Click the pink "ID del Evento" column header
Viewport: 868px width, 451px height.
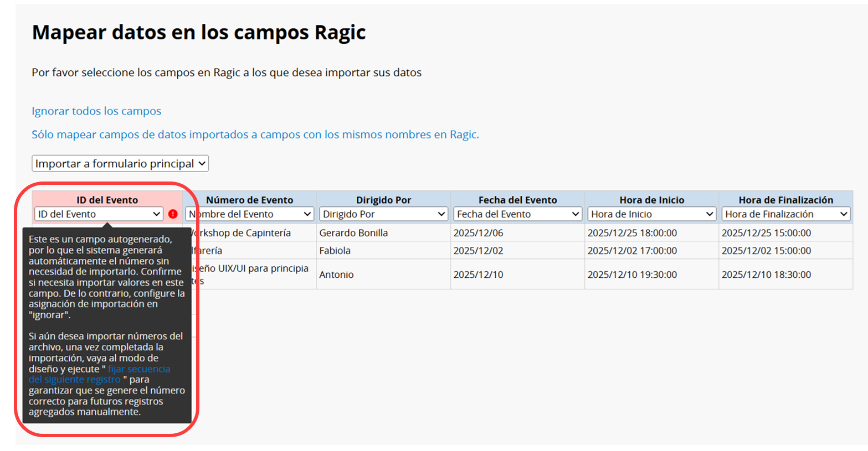[107, 200]
